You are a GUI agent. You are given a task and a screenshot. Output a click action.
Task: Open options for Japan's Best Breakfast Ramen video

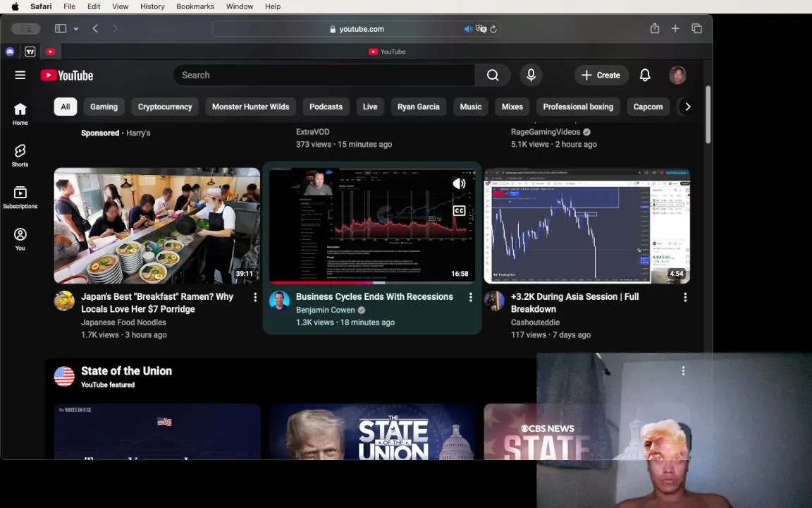[254, 297]
